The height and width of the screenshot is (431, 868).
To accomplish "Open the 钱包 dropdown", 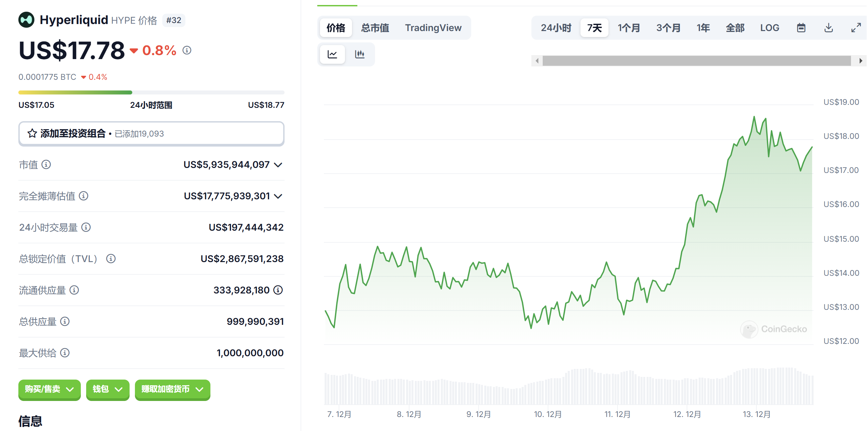I will pyautogui.click(x=108, y=389).
